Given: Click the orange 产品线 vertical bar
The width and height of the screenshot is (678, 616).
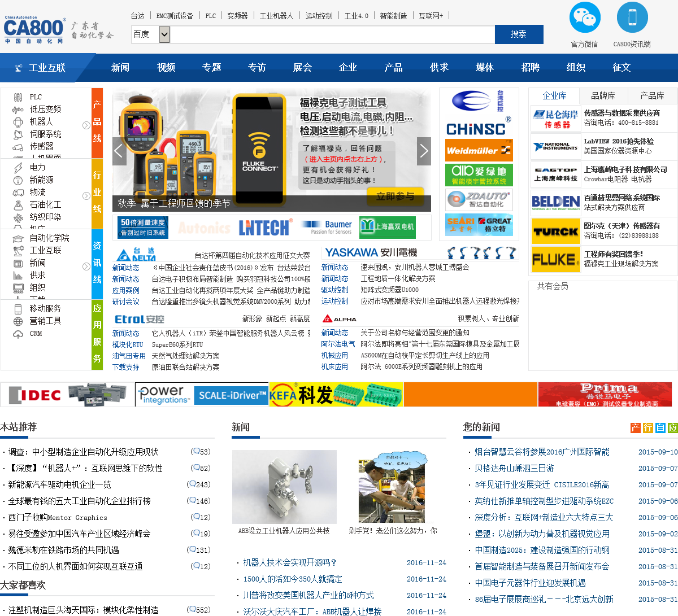Looking at the screenshot, I should [97, 123].
